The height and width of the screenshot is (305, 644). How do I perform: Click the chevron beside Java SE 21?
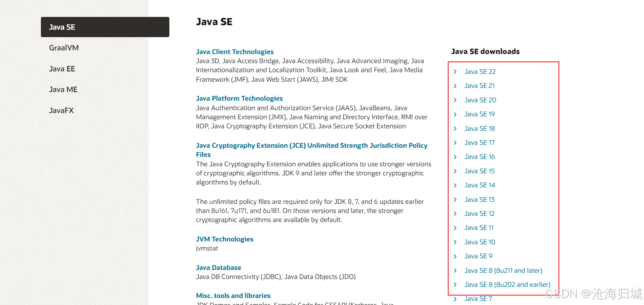[455, 86]
